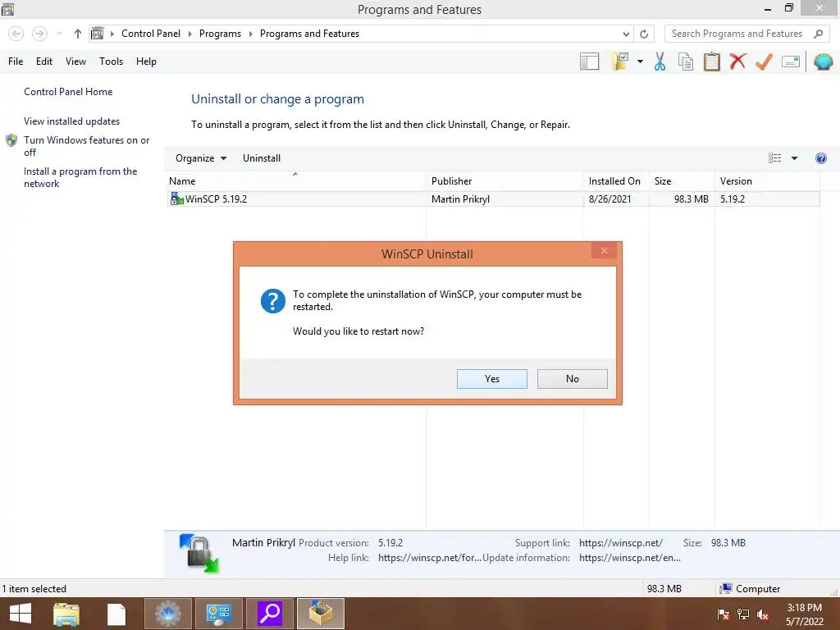Open Control Panel Home
Screen dimensions: 840x630
click(68, 92)
